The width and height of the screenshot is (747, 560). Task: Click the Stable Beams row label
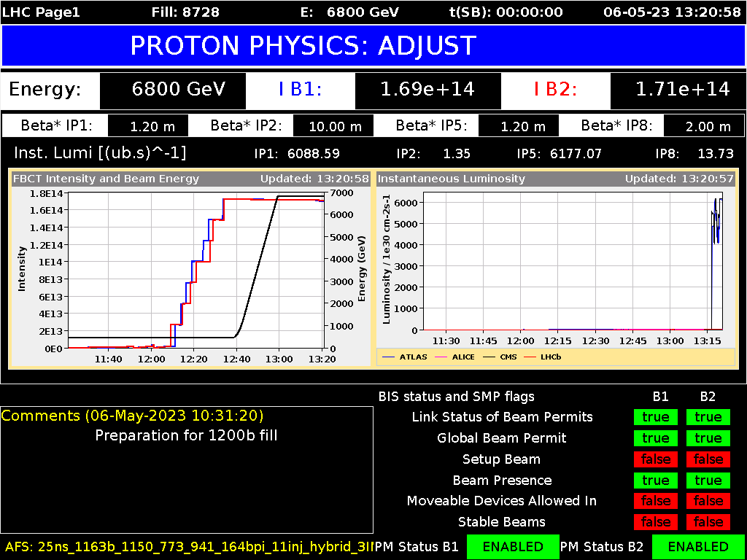501,522
